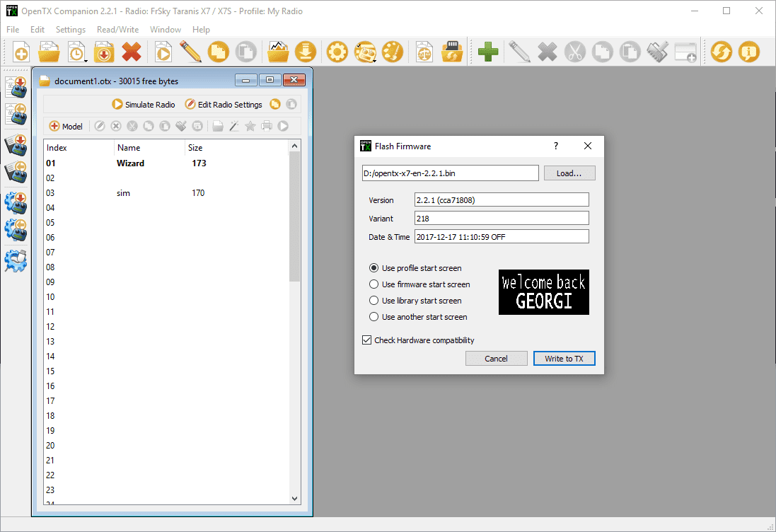
Task: Click the write backup to radio gear icon
Action: [x=16, y=203]
